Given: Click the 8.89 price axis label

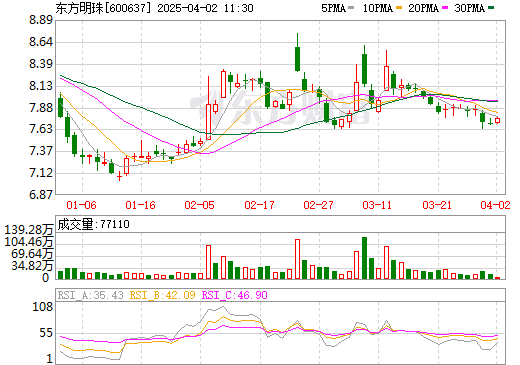Looking at the screenshot, I should click(x=41, y=20).
